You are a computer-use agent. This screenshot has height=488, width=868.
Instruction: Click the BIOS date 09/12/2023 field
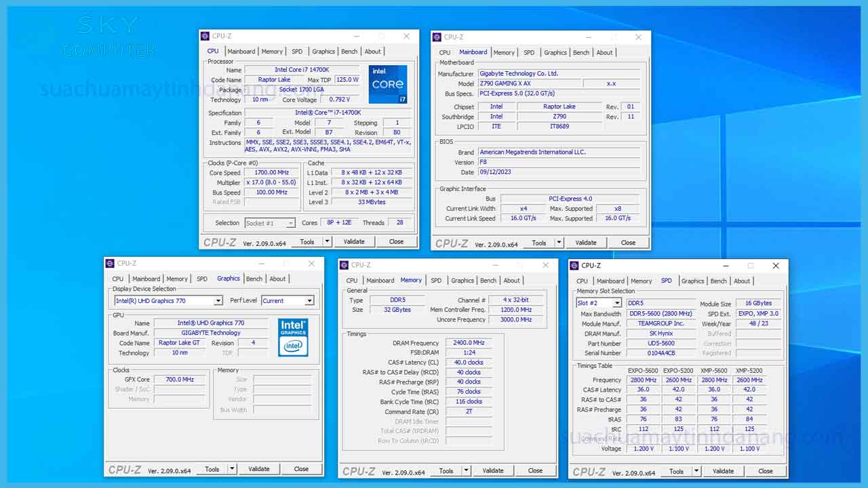pyautogui.click(x=559, y=172)
